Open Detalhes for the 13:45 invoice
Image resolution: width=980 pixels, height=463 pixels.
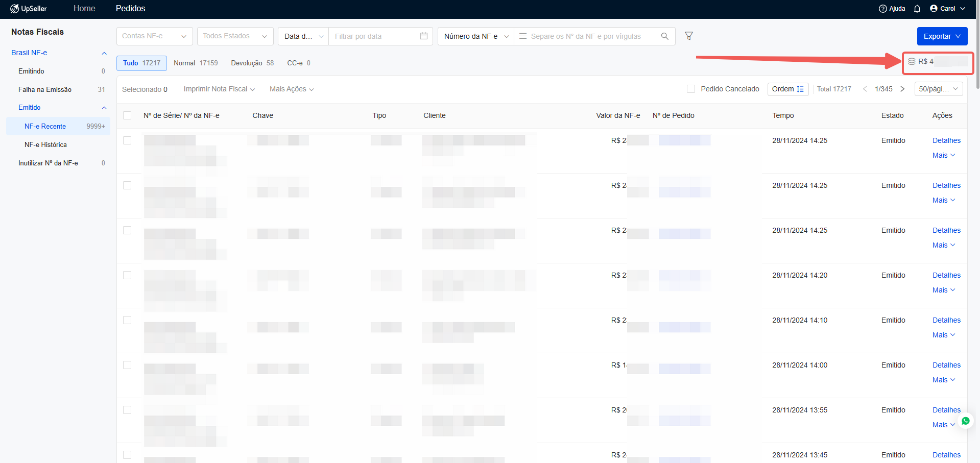(x=946, y=455)
